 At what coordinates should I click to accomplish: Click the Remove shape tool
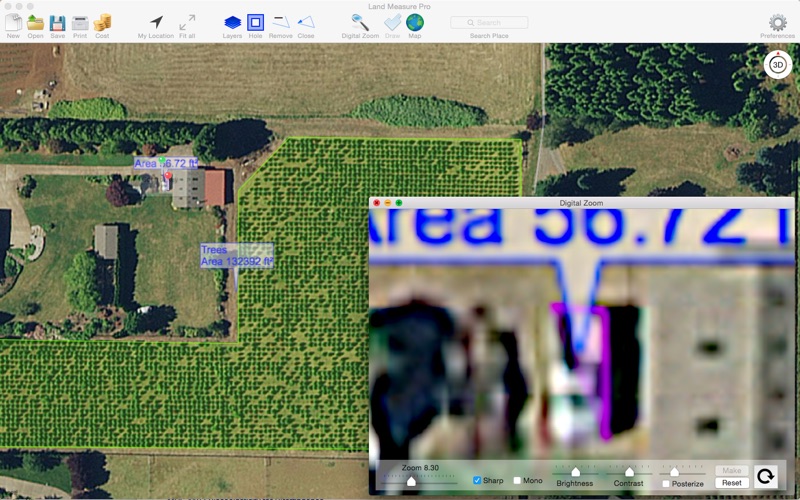point(281,22)
